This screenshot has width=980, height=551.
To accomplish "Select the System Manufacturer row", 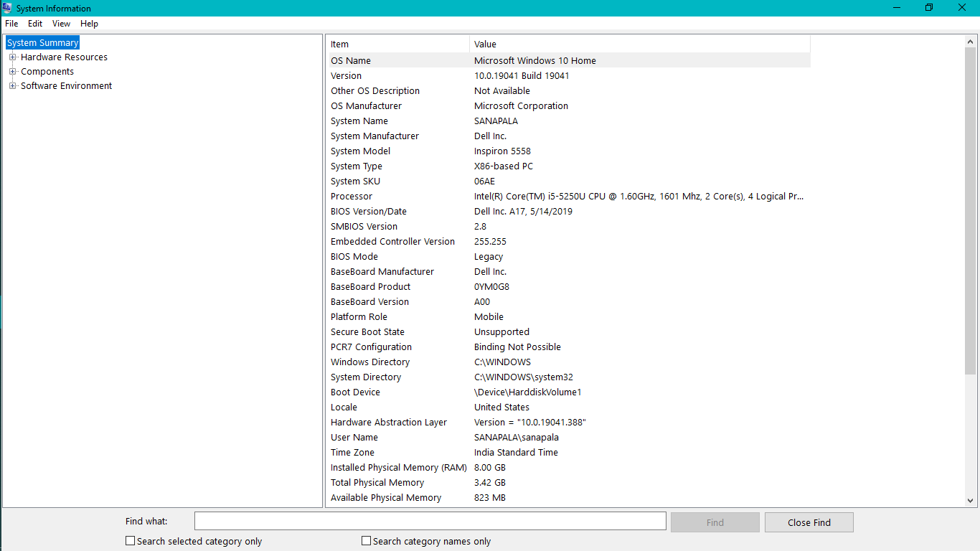I will click(x=570, y=136).
